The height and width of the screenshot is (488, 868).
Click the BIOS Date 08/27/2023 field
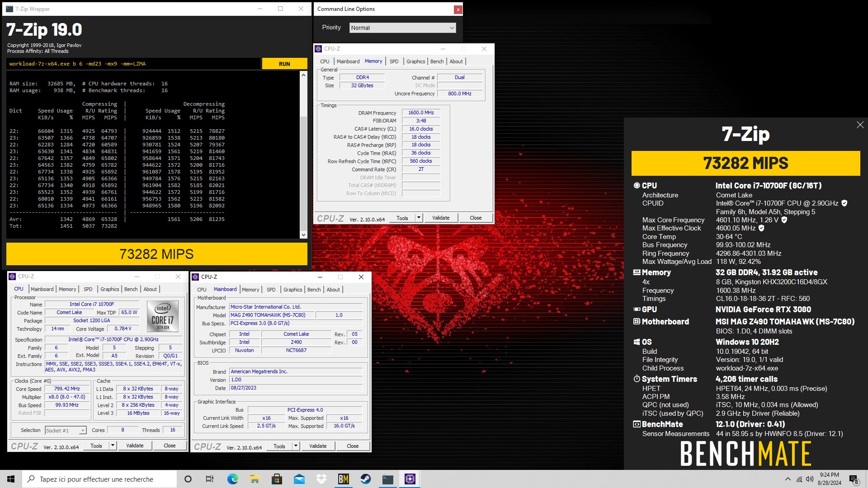click(x=296, y=388)
